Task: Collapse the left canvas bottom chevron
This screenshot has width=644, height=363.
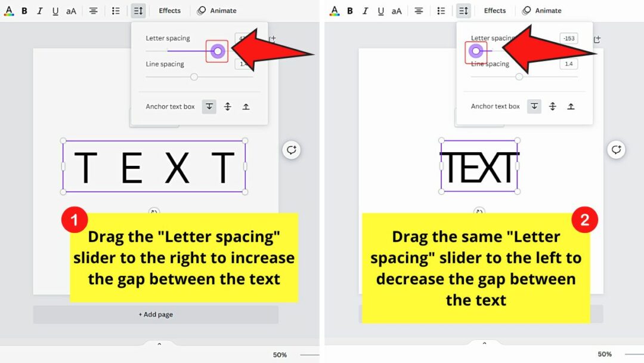Action: tap(159, 343)
